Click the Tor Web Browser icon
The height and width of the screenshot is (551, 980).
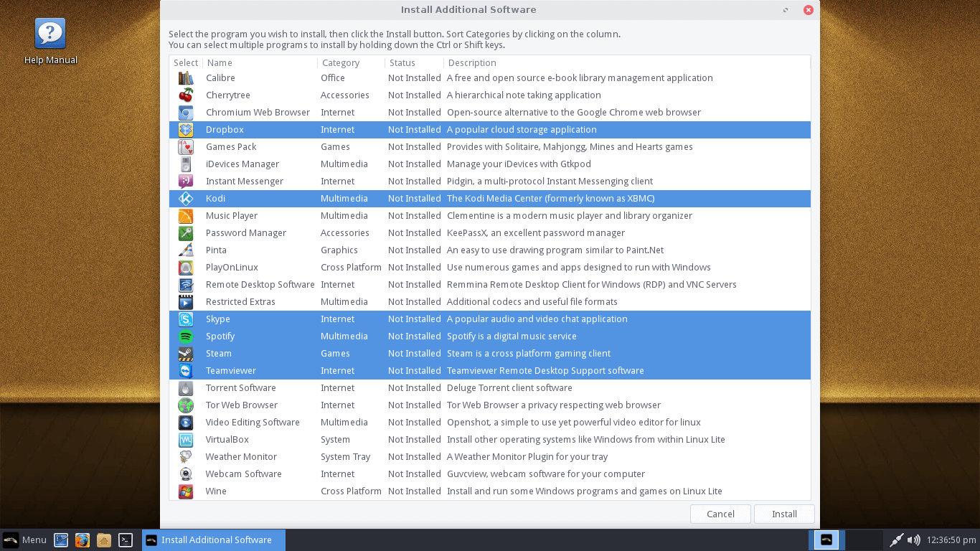tap(186, 405)
